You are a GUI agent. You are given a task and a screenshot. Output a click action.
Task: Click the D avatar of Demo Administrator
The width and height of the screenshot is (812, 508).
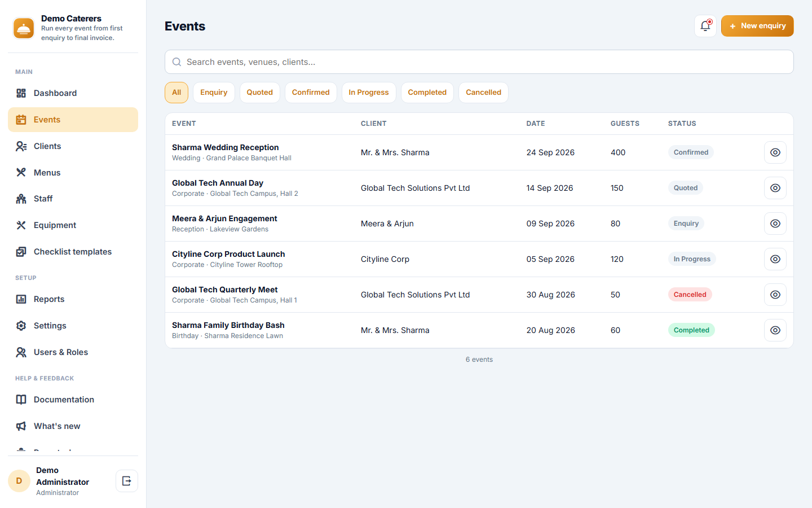coord(19,481)
